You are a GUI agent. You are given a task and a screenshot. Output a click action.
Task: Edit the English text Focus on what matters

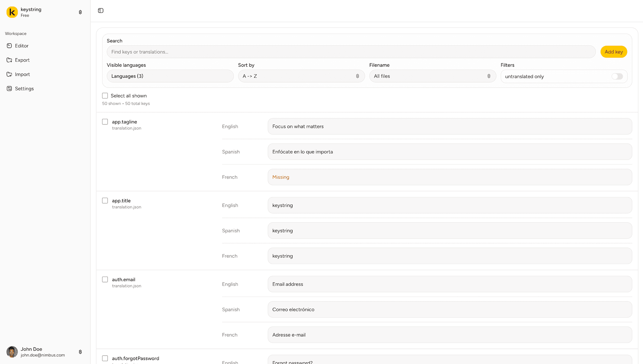coord(449,126)
